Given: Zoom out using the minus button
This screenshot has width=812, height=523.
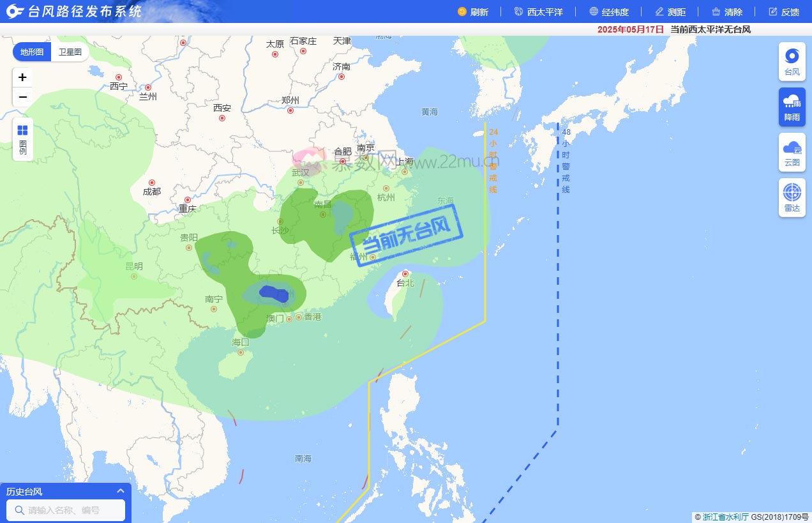Looking at the screenshot, I should pyautogui.click(x=22, y=97).
